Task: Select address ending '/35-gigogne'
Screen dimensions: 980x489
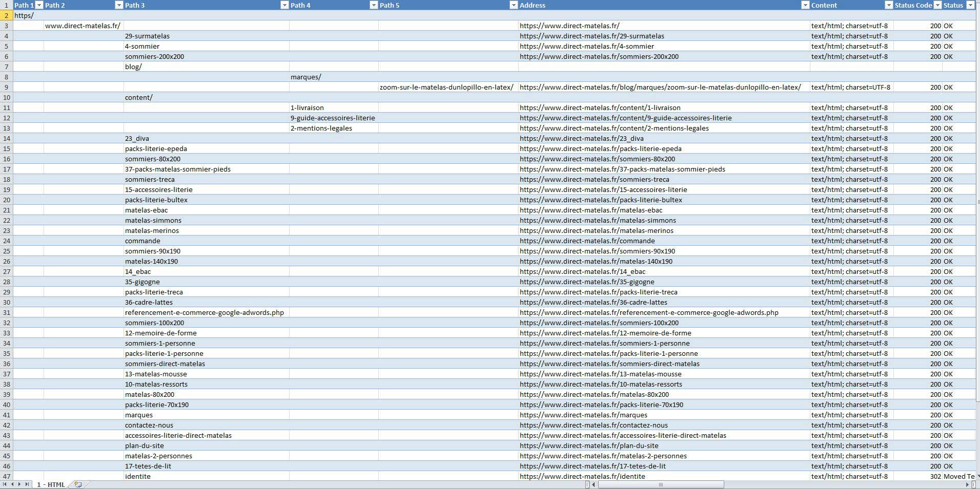Action: pos(664,282)
